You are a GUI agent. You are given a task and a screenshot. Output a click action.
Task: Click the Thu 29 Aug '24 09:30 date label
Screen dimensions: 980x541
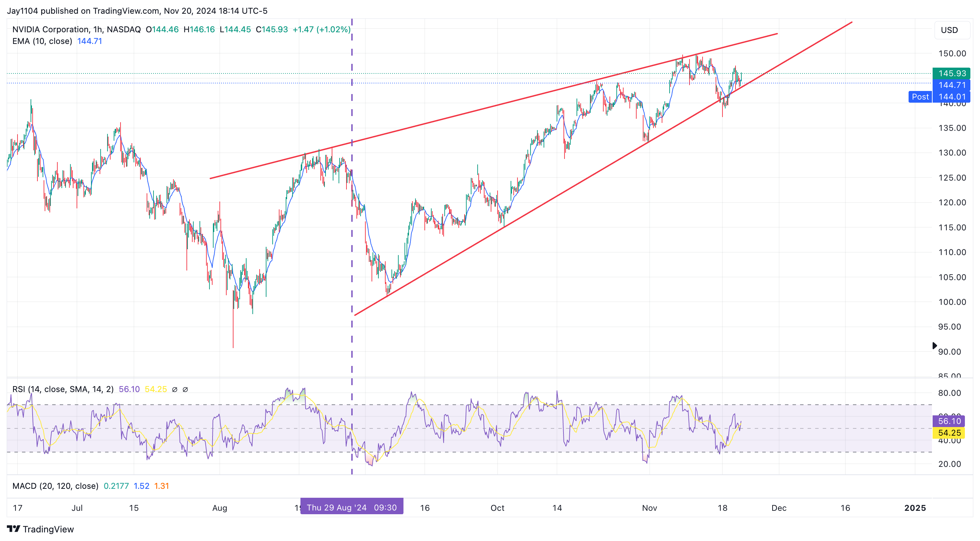pyautogui.click(x=352, y=507)
